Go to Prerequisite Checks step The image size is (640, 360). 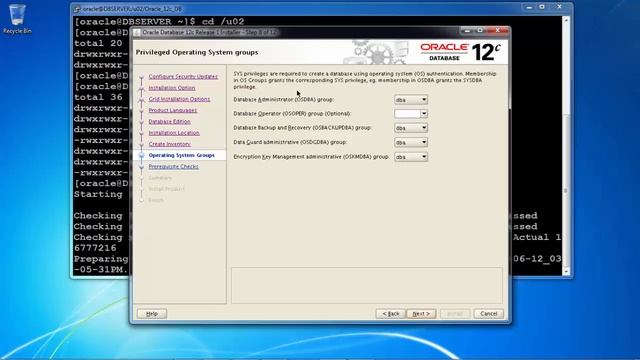(x=173, y=167)
